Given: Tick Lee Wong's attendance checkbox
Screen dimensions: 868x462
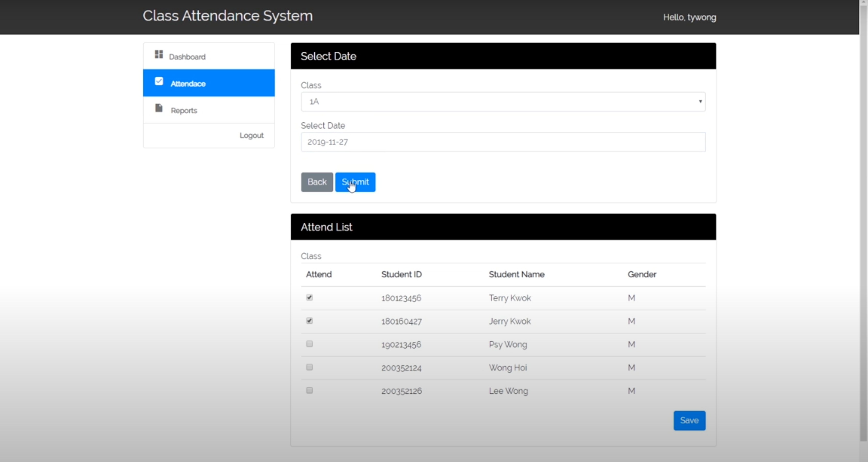Looking at the screenshot, I should (309, 390).
